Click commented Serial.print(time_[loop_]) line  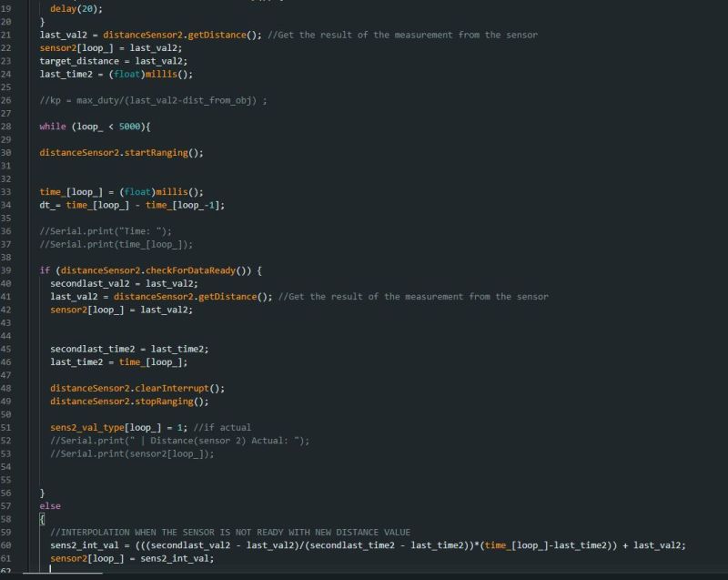pyautogui.click(x=116, y=244)
